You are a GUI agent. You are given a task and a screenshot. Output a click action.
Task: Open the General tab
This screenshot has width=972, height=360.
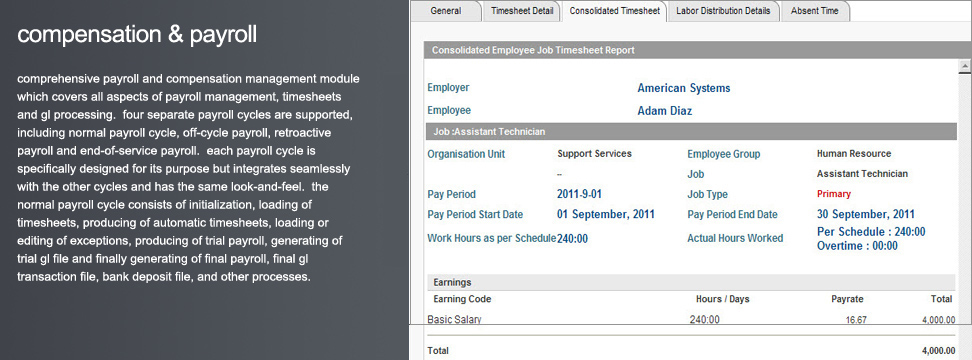coord(445,11)
